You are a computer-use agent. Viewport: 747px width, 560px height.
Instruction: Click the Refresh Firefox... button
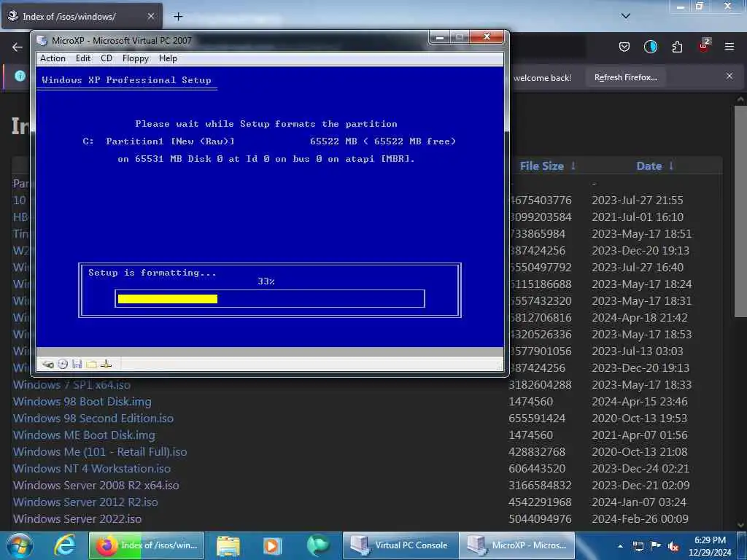625,77
